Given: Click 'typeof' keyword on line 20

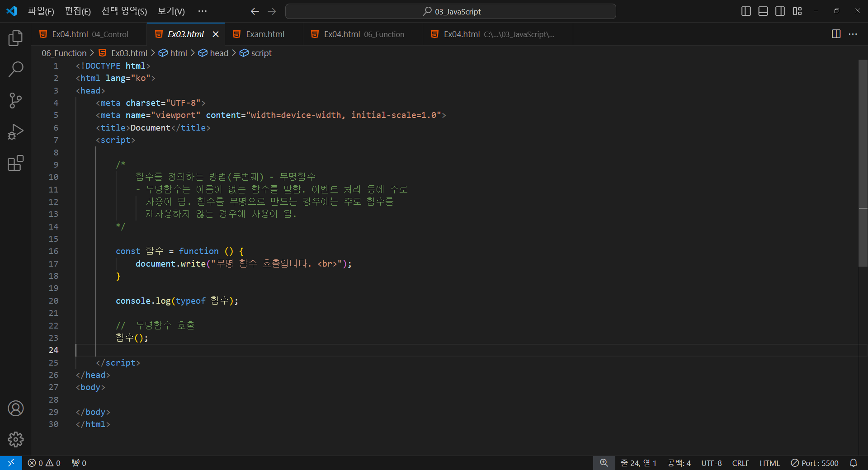Looking at the screenshot, I should [190, 301].
